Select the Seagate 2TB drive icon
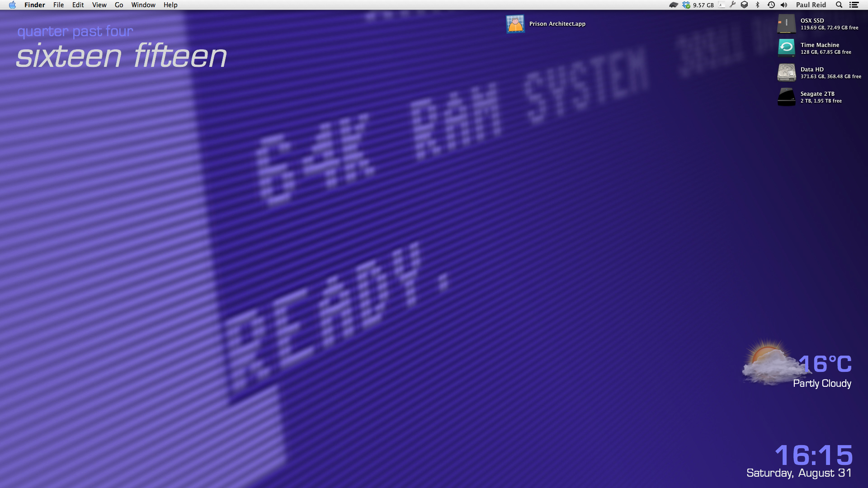 coord(787,97)
